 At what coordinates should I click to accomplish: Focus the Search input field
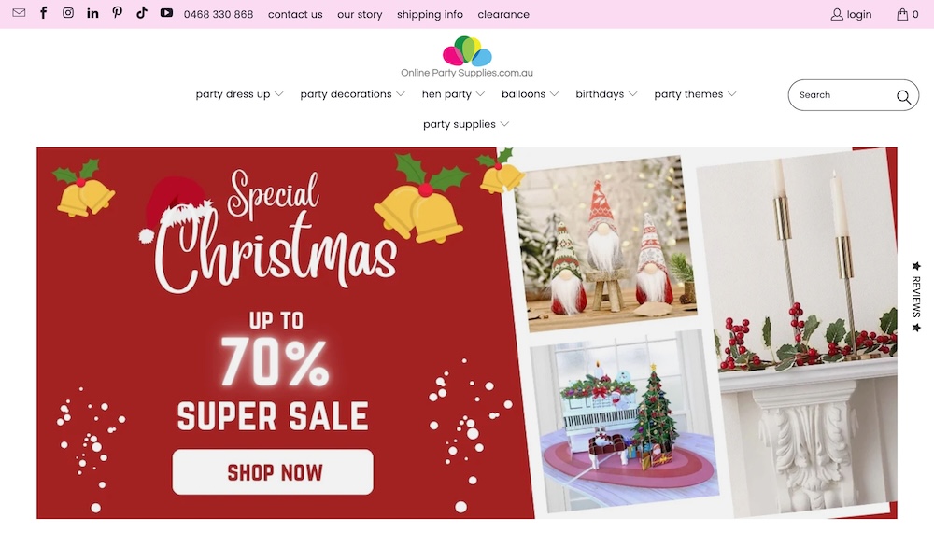[x=844, y=95]
